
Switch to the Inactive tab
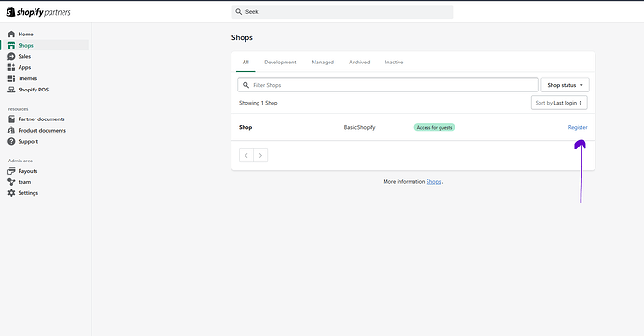394,62
